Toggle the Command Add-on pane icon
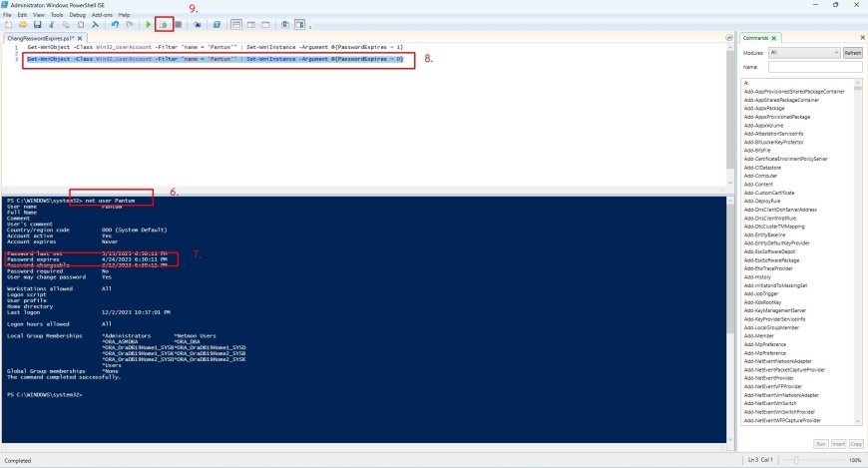Viewport: 868px width, 468px height. coord(299,24)
